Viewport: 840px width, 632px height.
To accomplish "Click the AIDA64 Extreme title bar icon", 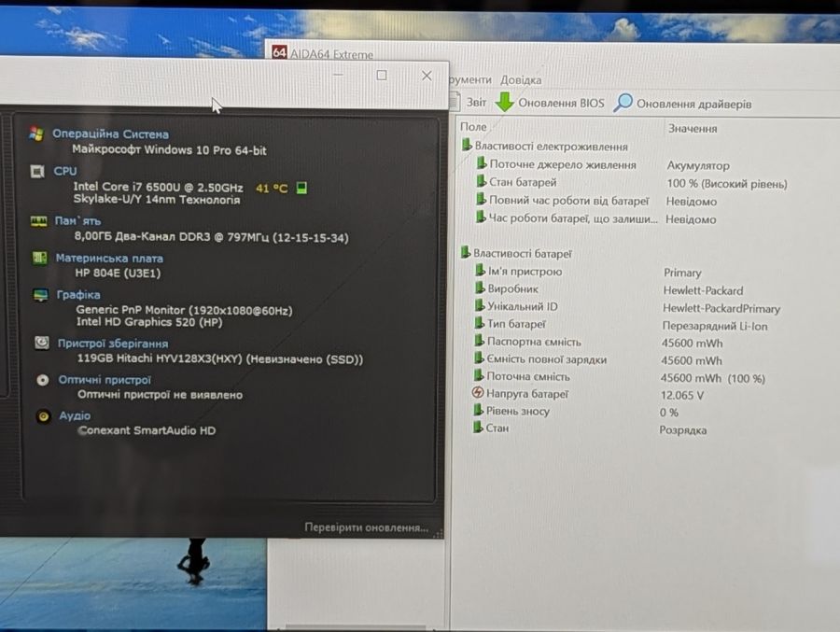I will pos(279,52).
